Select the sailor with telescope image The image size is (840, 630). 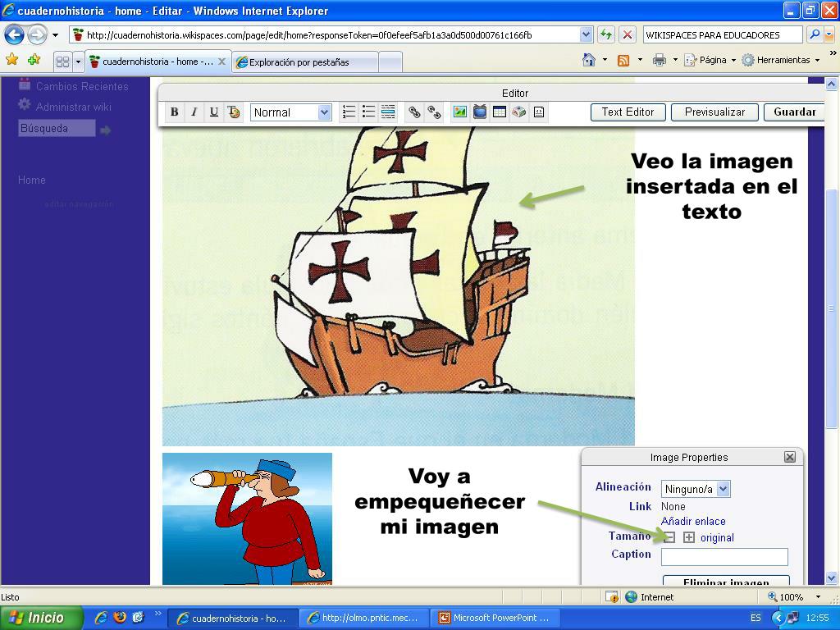click(x=247, y=518)
